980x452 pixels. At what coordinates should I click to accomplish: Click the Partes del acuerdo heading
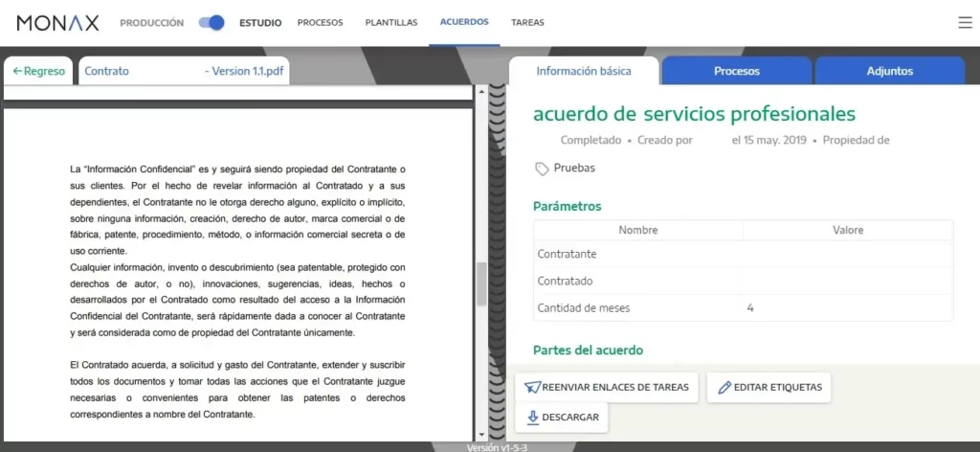click(589, 350)
